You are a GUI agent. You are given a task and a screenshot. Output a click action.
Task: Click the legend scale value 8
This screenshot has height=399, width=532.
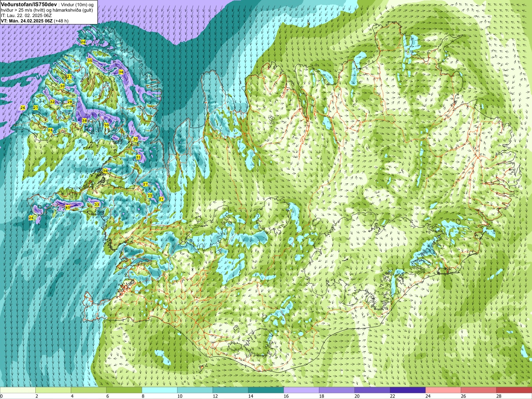(x=144, y=396)
